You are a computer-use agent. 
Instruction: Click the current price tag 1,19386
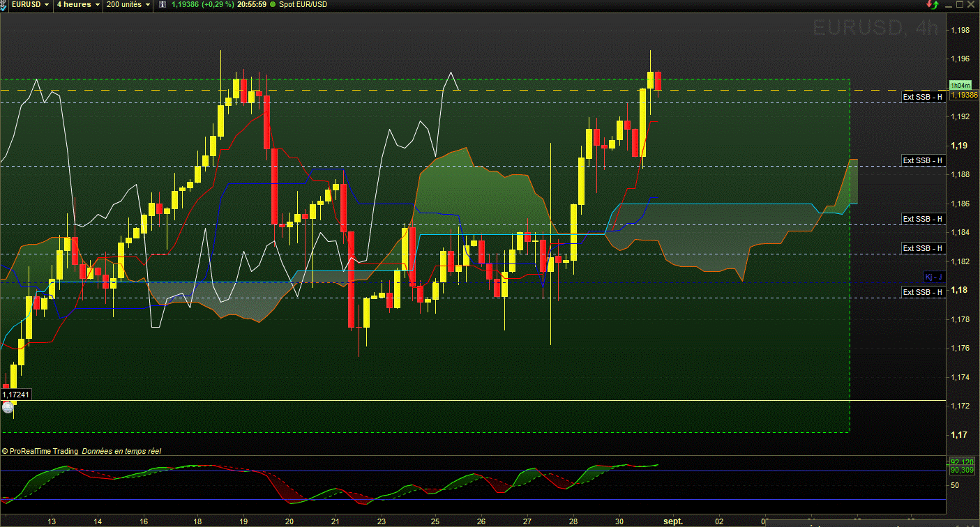(962, 95)
